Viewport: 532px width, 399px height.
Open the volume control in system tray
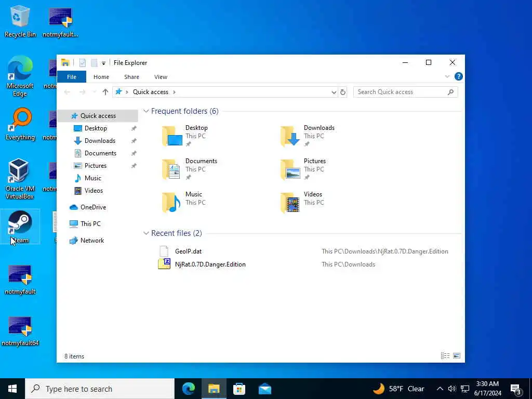click(451, 389)
